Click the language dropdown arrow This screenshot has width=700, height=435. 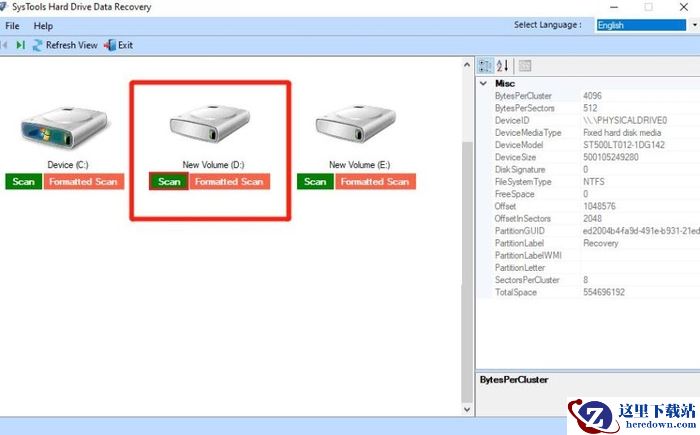click(x=695, y=25)
